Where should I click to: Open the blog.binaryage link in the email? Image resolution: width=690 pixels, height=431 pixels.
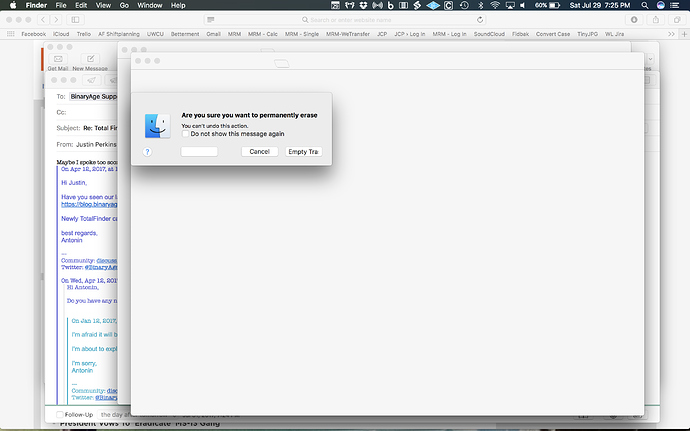click(x=89, y=204)
